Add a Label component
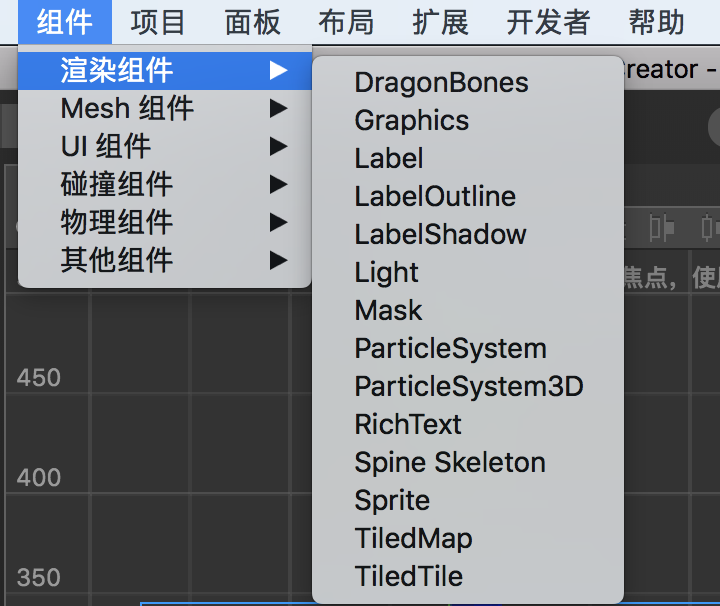The width and height of the screenshot is (720, 606). pos(389,159)
